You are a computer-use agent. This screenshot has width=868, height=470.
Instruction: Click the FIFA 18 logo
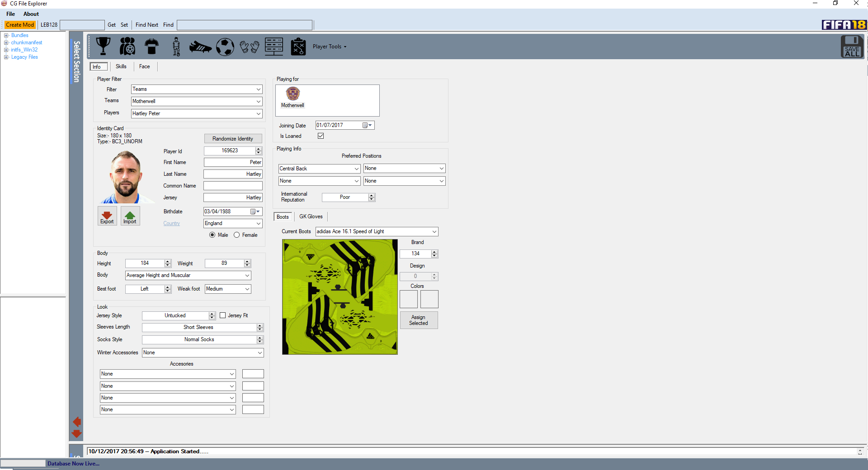pyautogui.click(x=844, y=24)
